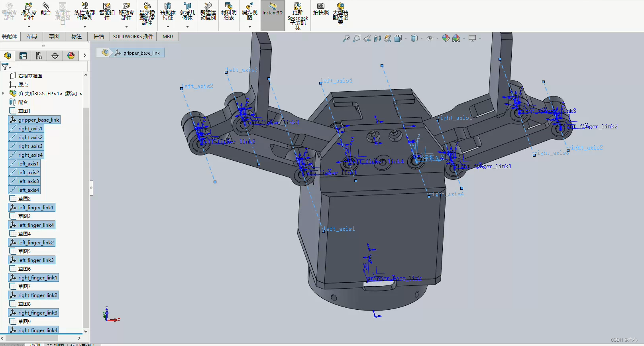The height and width of the screenshot is (346, 644).
Task: Switch to the 装配体 ribbon tab
Action: [10, 37]
